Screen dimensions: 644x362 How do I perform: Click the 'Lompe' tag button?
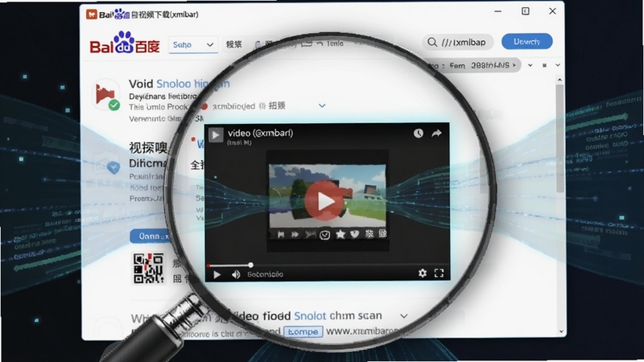303,331
